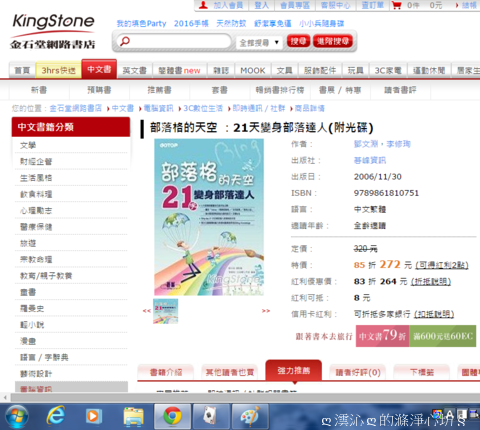The width and height of the screenshot is (480, 430).
Task: Click the search text field
Action: (173, 42)
